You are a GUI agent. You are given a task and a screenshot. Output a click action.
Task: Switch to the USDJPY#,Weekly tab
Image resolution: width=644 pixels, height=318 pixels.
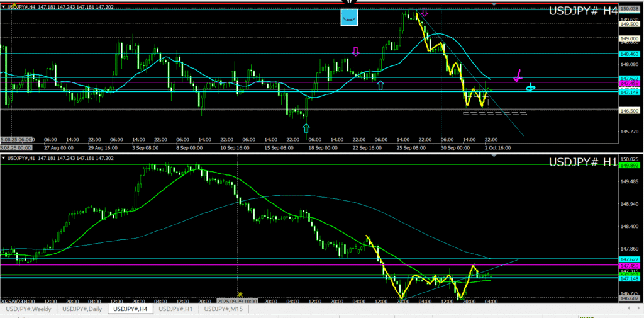click(29, 309)
